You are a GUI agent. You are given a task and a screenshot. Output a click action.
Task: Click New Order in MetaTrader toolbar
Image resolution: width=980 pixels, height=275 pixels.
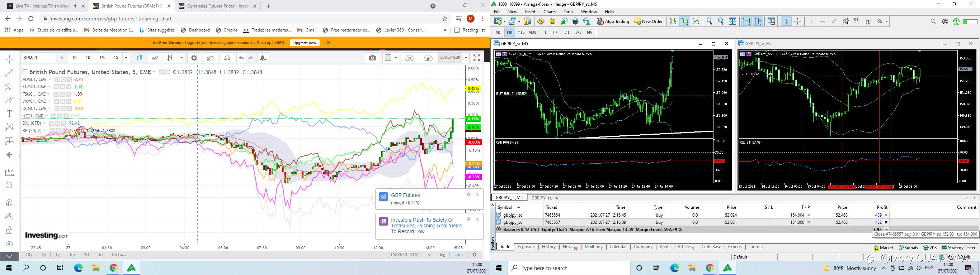pyautogui.click(x=649, y=21)
